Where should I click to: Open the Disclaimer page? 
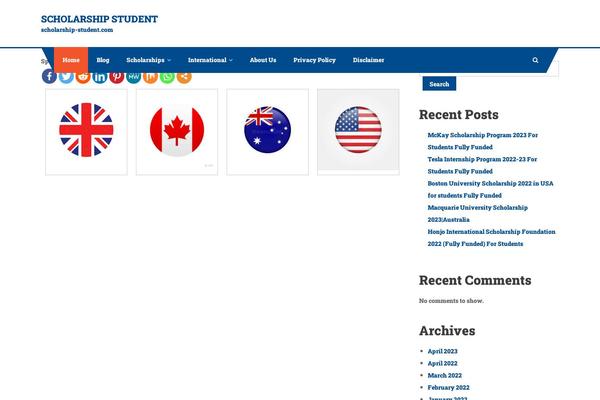(x=368, y=60)
